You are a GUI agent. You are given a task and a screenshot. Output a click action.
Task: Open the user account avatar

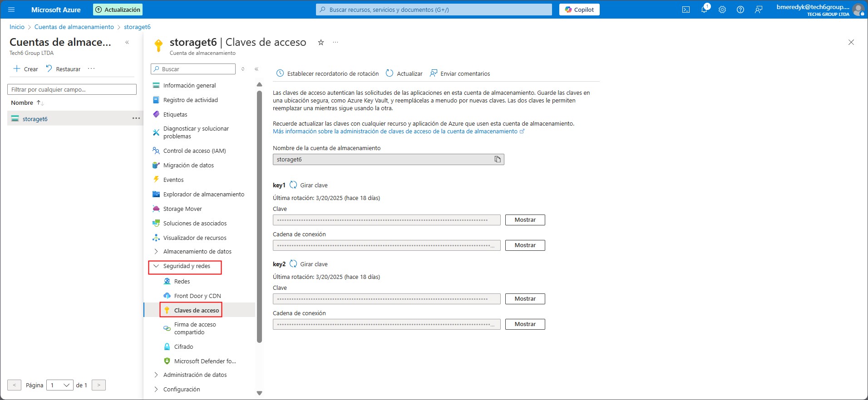click(x=858, y=10)
